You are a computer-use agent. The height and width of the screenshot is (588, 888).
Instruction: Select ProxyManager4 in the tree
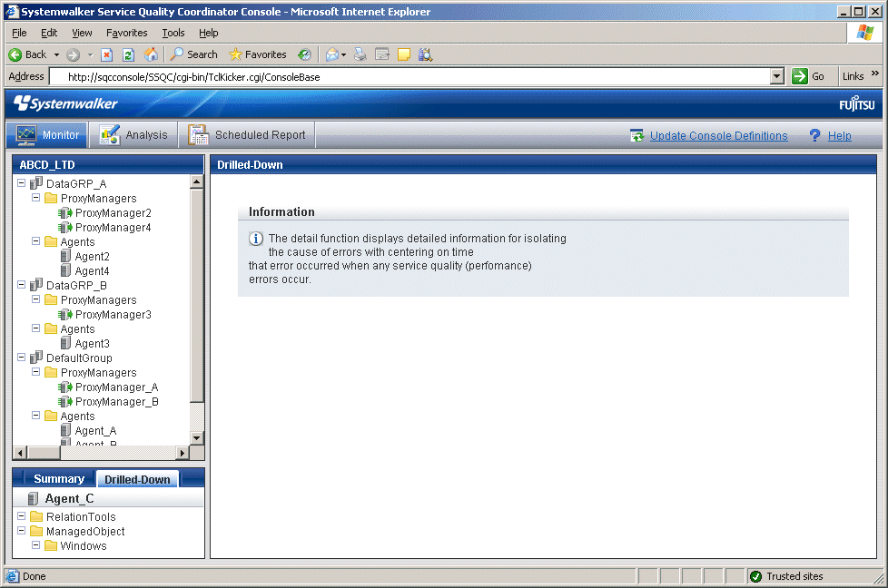click(113, 228)
